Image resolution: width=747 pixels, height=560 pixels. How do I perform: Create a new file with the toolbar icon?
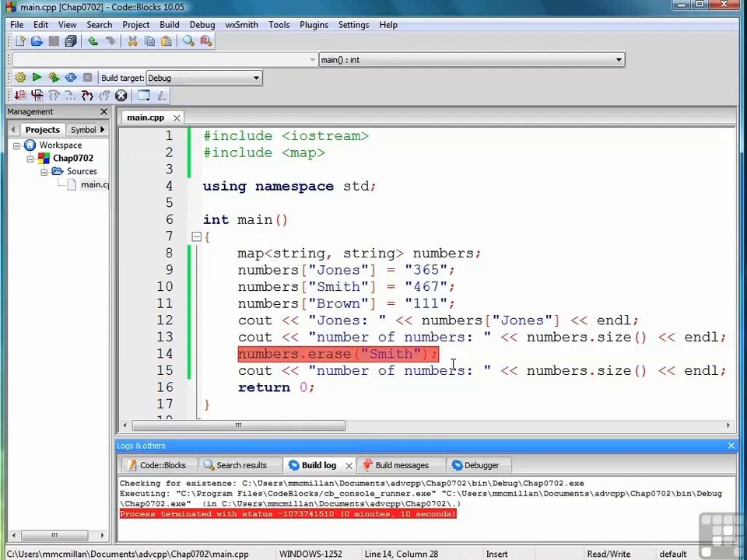click(20, 41)
